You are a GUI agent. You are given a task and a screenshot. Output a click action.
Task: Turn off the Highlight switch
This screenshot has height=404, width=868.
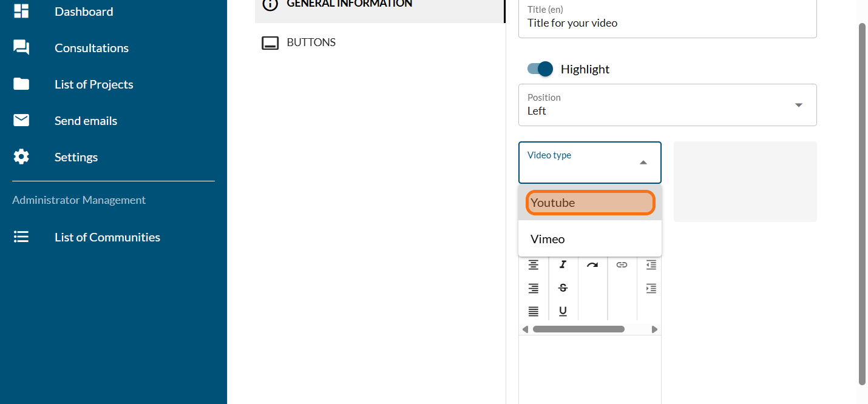pyautogui.click(x=540, y=69)
